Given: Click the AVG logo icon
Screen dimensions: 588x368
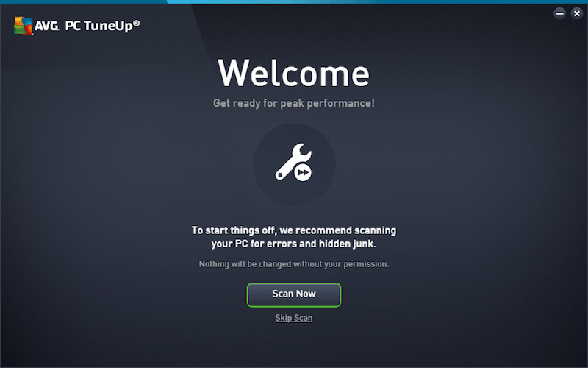Looking at the screenshot, I should [x=24, y=26].
